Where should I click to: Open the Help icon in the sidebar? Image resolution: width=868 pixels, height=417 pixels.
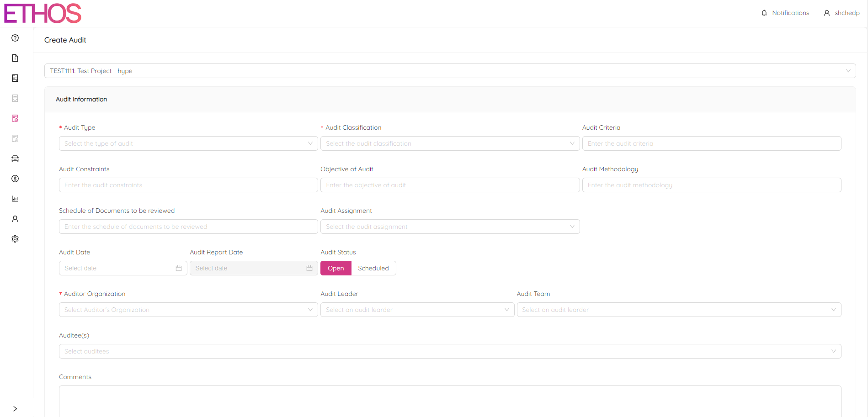tap(15, 38)
